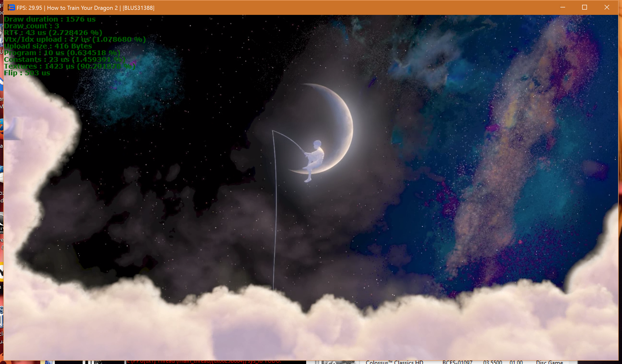Click the red sys_io TODO log line

tap(204, 361)
